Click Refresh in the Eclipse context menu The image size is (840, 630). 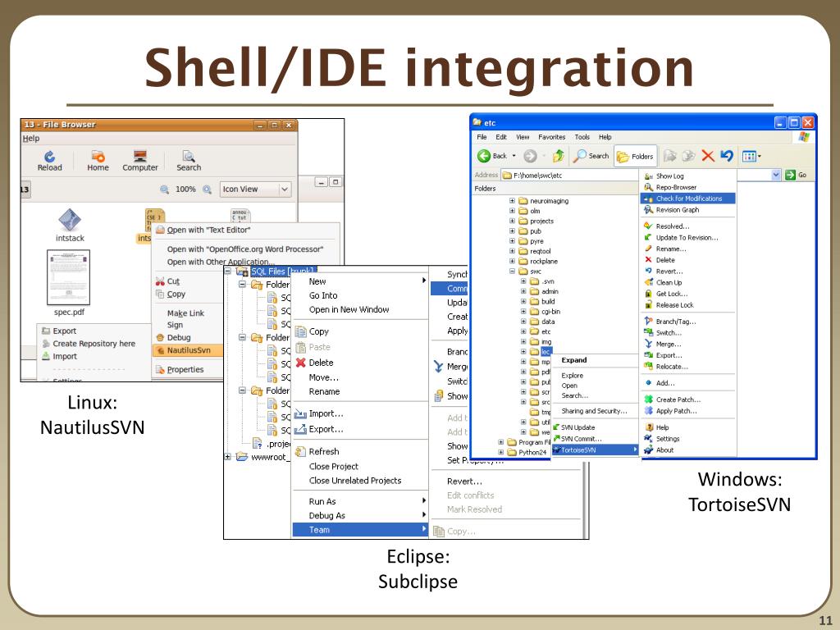pyautogui.click(x=323, y=452)
